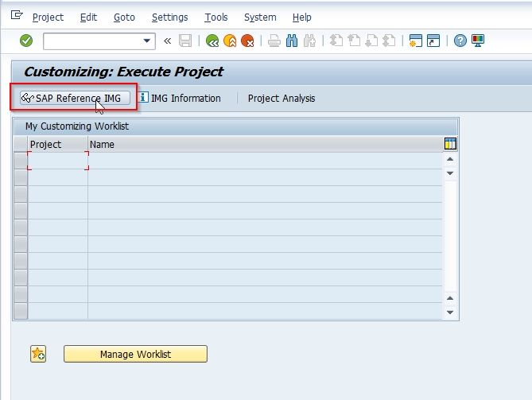Open the Project menu

(x=48, y=17)
